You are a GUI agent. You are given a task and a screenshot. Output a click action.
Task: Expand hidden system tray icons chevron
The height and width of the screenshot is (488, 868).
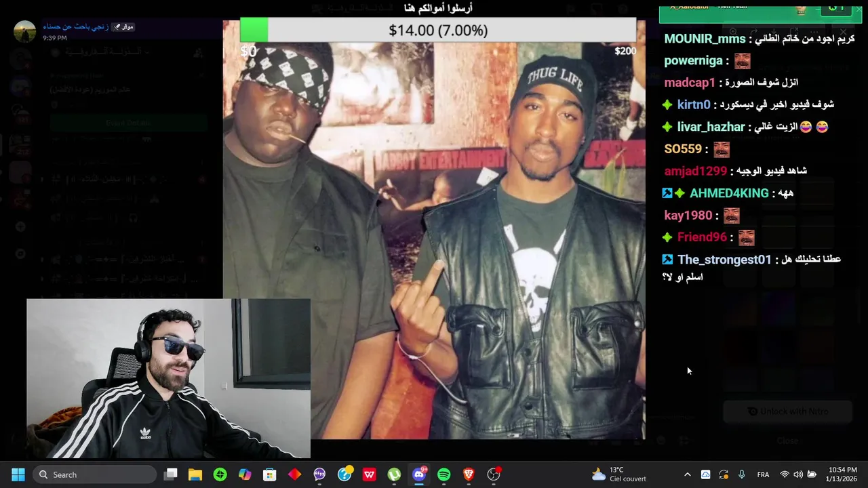pyautogui.click(x=687, y=474)
